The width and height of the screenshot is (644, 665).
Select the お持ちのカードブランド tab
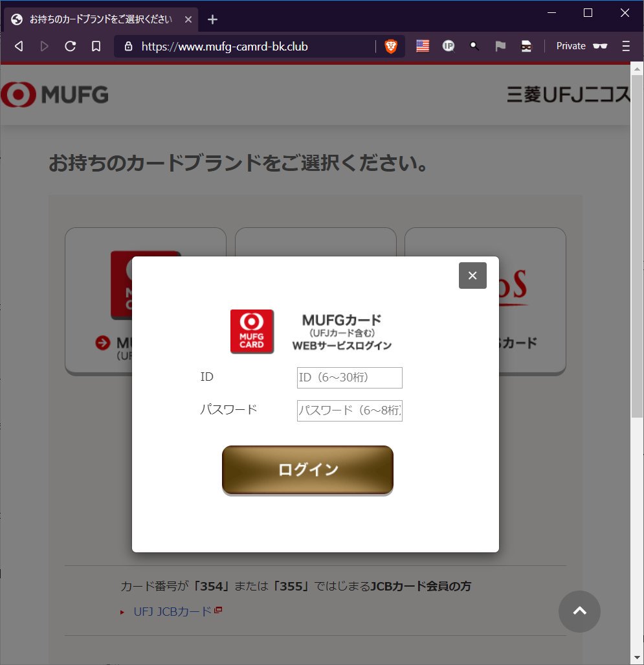pyautogui.click(x=101, y=19)
